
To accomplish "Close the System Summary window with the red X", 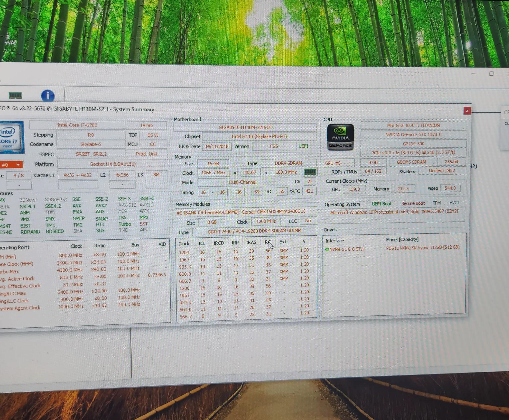I will click(467, 111).
